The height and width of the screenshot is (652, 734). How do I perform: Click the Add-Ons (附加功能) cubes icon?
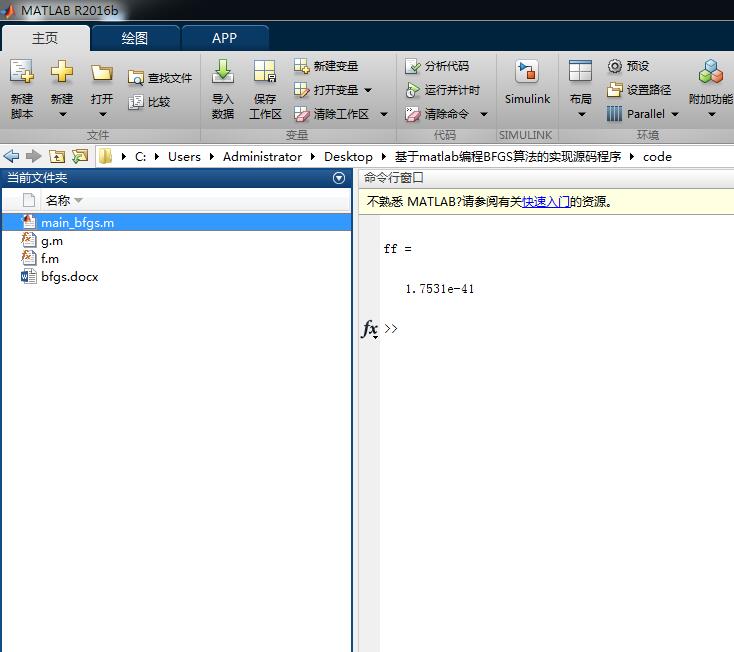pos(711,72)
